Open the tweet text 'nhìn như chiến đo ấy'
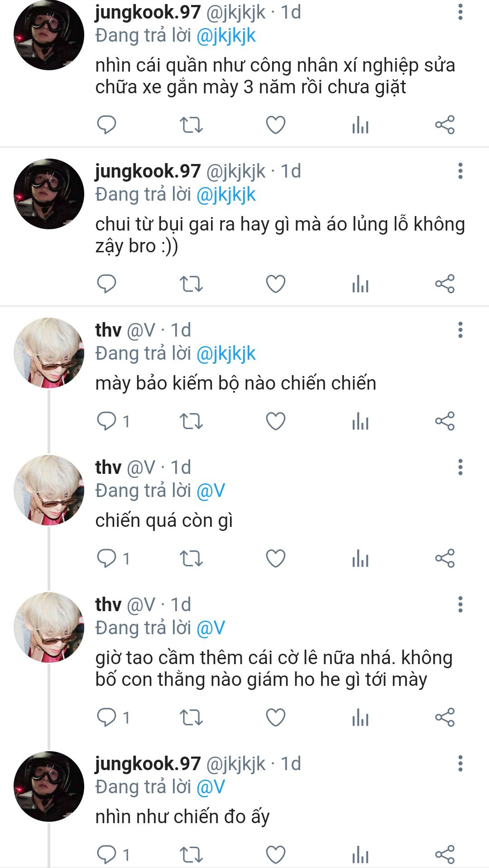Screen dimensions: 489x868 coord(182,817)
